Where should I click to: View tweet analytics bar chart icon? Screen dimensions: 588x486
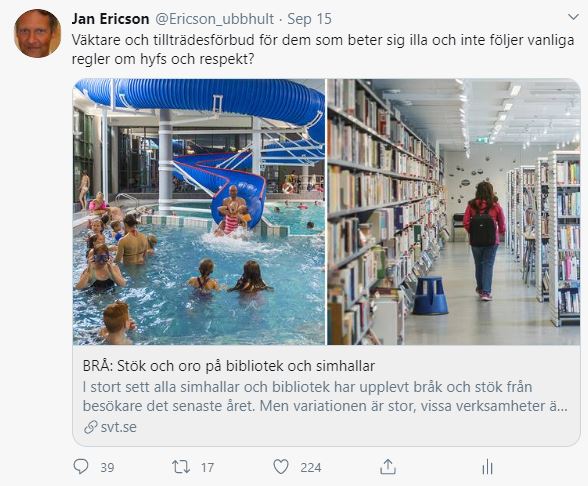(487, 467)
